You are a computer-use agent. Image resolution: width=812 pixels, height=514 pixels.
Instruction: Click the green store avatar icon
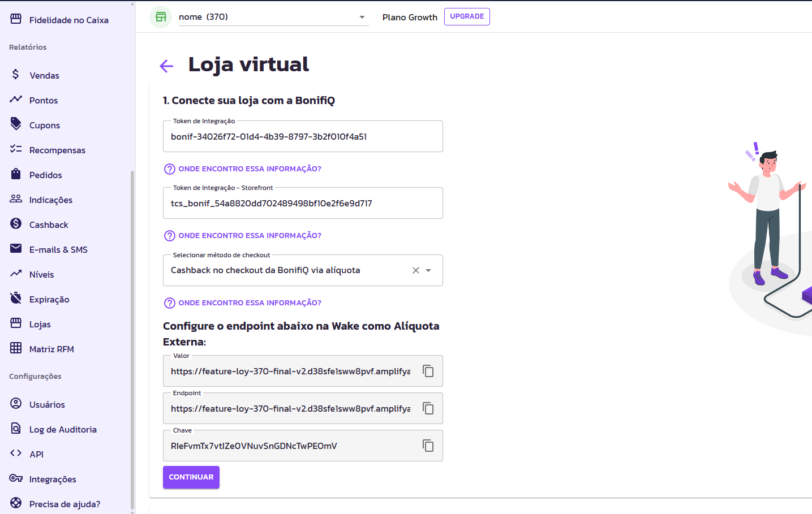[161, 17]
